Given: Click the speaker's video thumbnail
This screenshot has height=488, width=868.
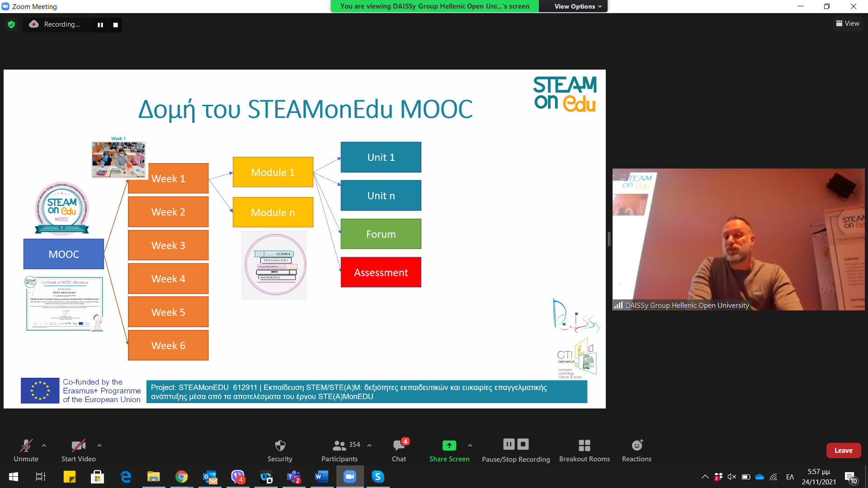Looking at the screenshot, I should pyautogui.click(x=738, y=239).
